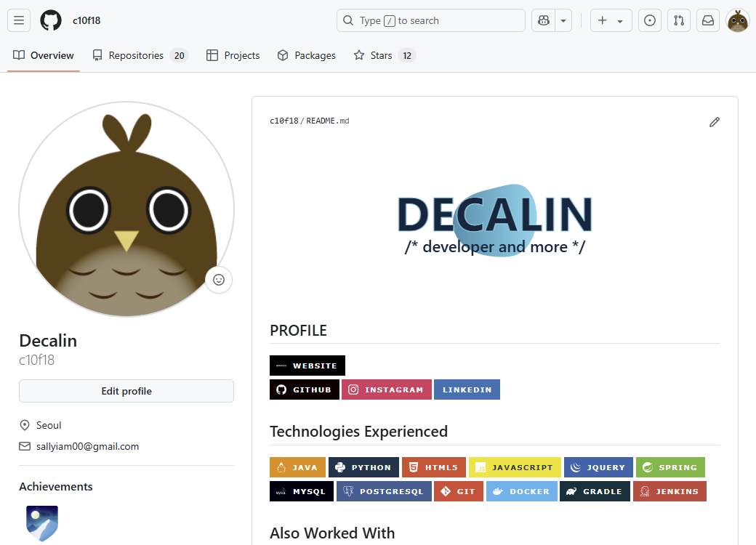Expand the Copilot dropdown arrow
This screenshot has height=545, width=756.
click(x=563, y=20)
